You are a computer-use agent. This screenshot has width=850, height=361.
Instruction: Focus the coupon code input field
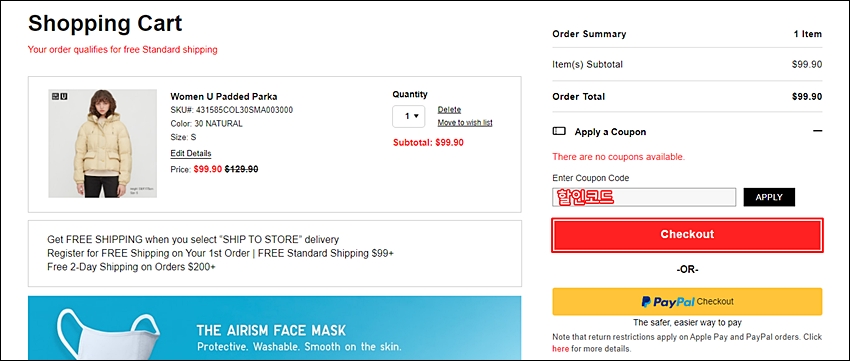pos(644,197)
